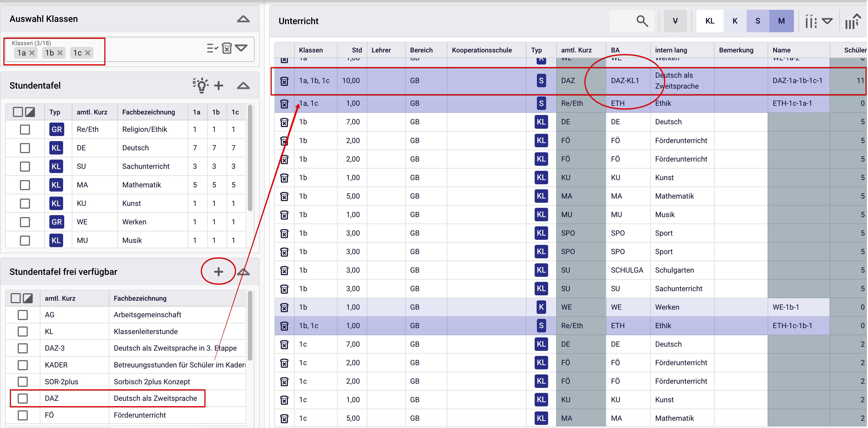The width and height of the screenshot is (868, 428).
Task: Click the select-all list icon in Klassen field
Action: pyautogui.click(x=212, y=48)
